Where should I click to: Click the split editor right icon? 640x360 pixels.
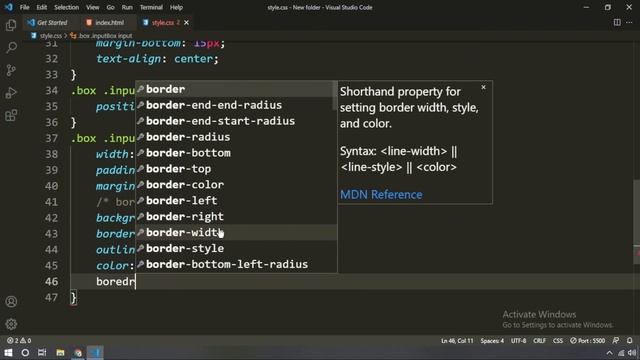tap(617, 22)
